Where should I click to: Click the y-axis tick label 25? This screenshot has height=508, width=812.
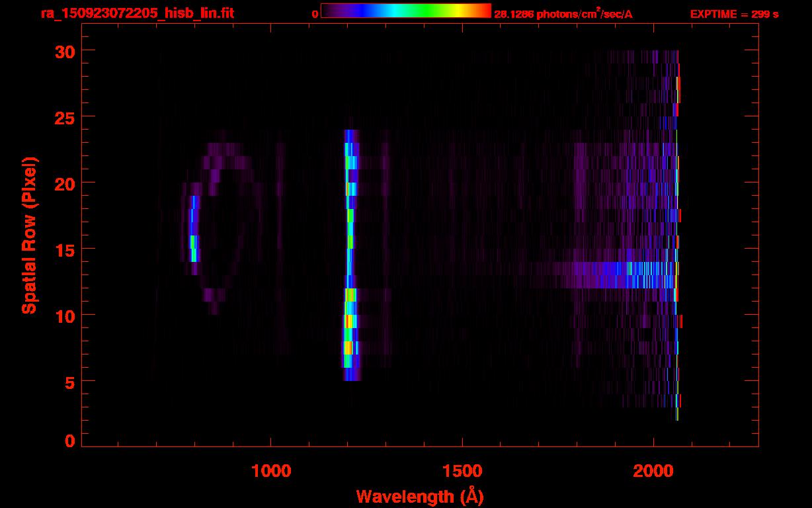click(64, 117)
